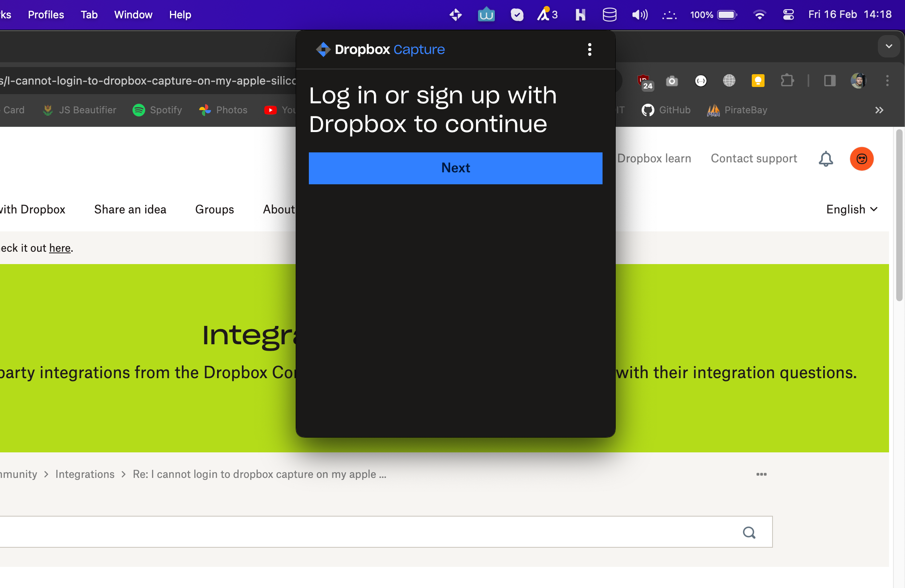Open the Help menu
Viewport: 905px width, 588px height.
(180, 15)
